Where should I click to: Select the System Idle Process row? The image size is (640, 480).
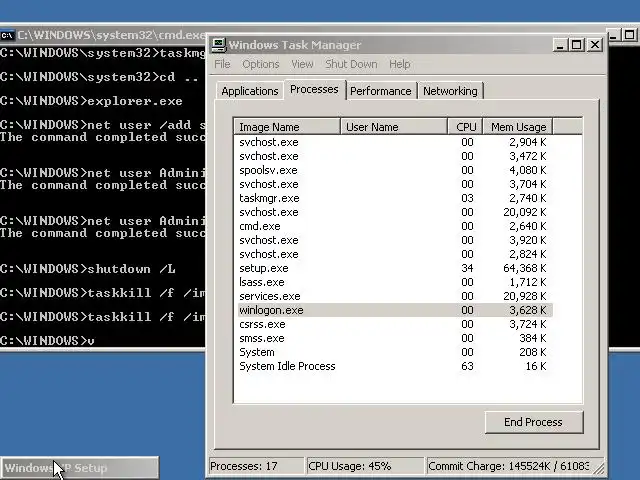coord(395,366)
